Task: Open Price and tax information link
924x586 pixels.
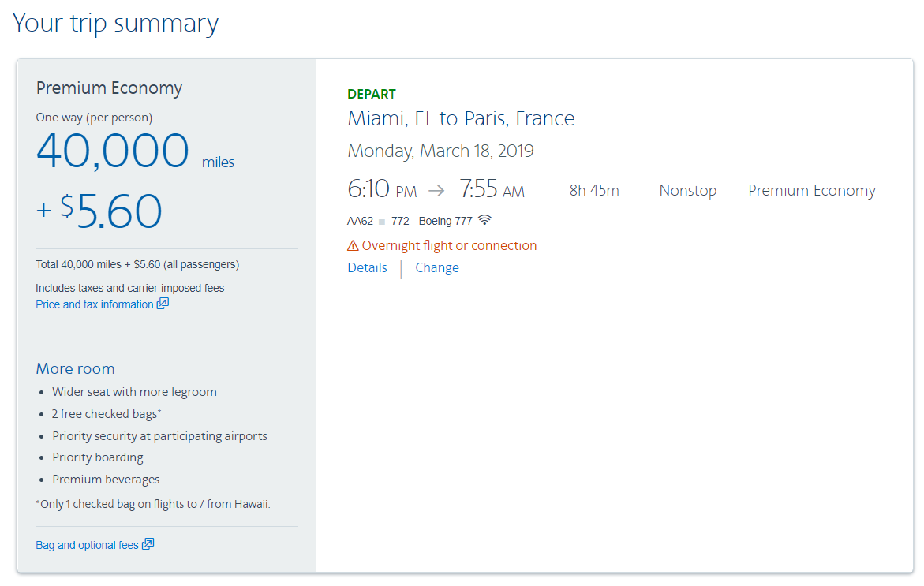Action: click(95, 304)
